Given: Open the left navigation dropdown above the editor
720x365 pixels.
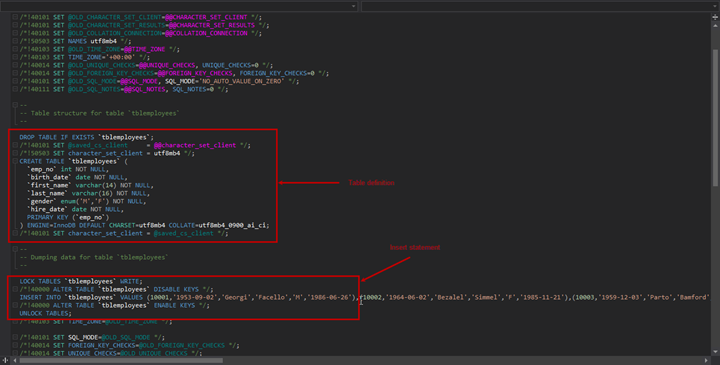Looking at the screenshot, I should (179, 6).
